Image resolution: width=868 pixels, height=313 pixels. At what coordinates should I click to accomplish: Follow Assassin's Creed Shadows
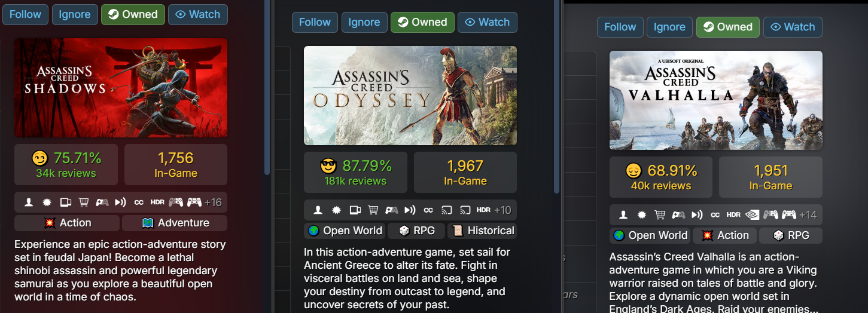[25, 14]
